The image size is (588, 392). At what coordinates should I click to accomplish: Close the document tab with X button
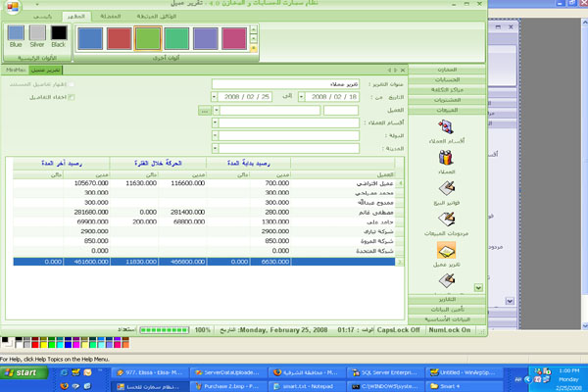403,71
